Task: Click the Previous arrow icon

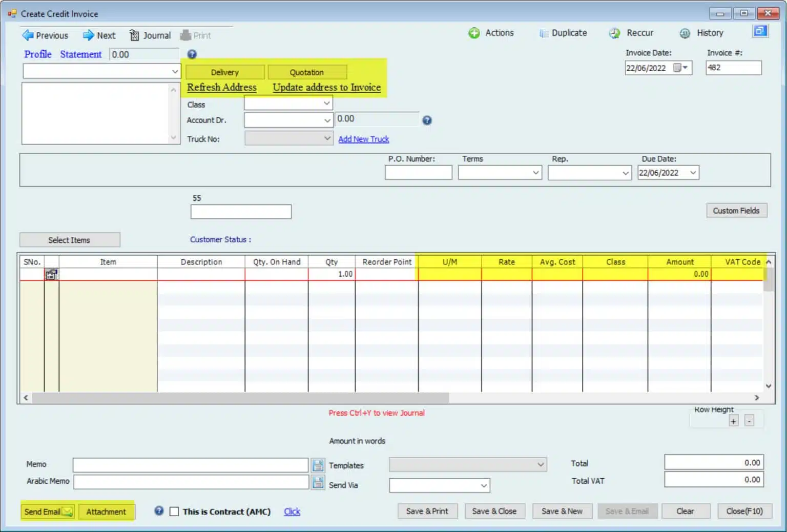Action: click(x=28, y=35)
